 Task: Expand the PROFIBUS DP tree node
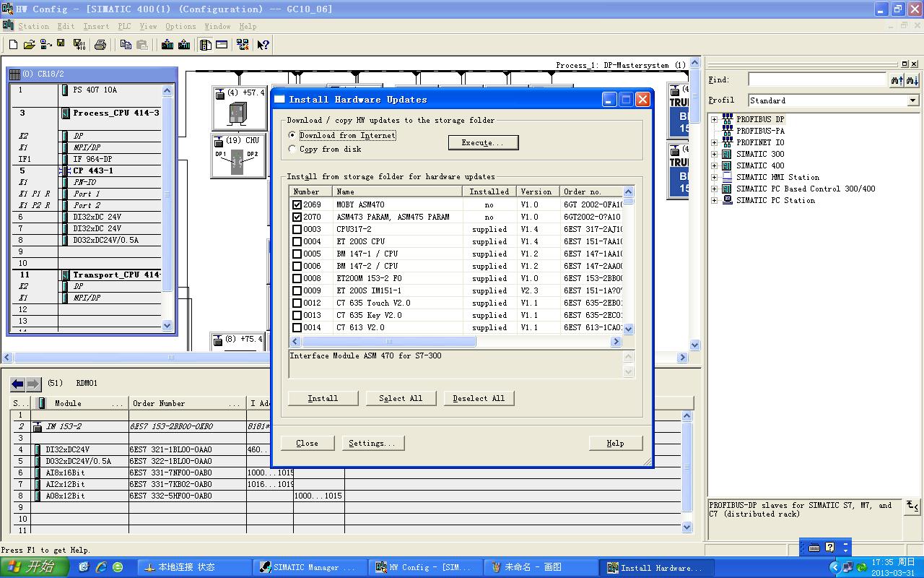click(x=714, y=119)
